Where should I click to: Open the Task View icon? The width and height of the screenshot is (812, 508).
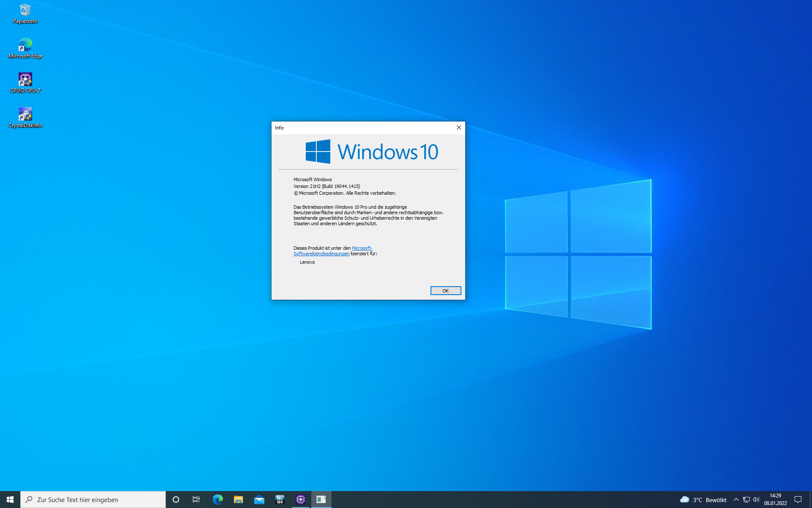point(196,500)
